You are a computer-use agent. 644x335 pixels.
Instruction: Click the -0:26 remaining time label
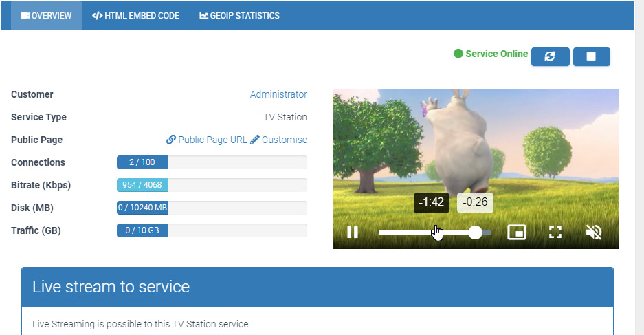[475, 202]
